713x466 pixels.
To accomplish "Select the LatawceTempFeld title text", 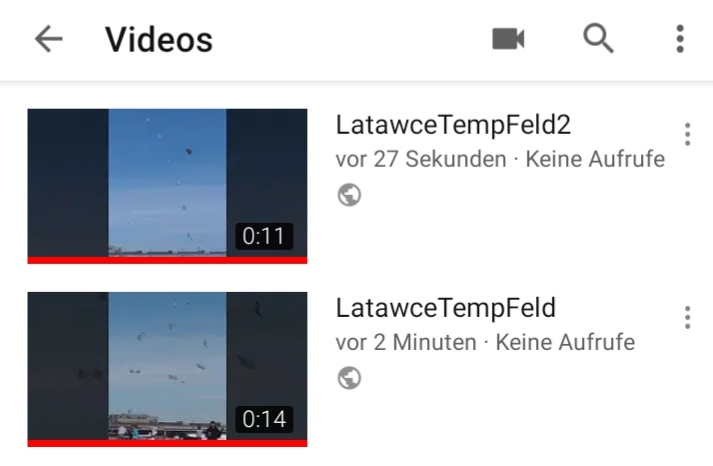I will (446, 308).
